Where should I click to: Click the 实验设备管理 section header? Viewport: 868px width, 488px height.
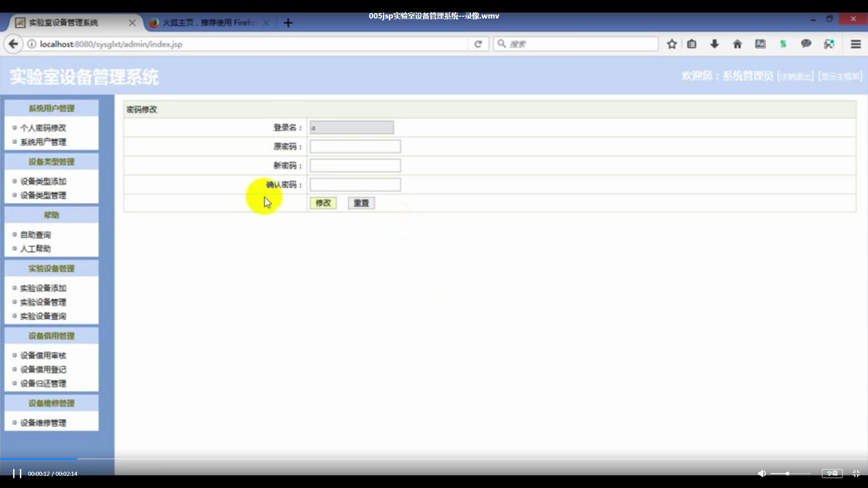52,268
